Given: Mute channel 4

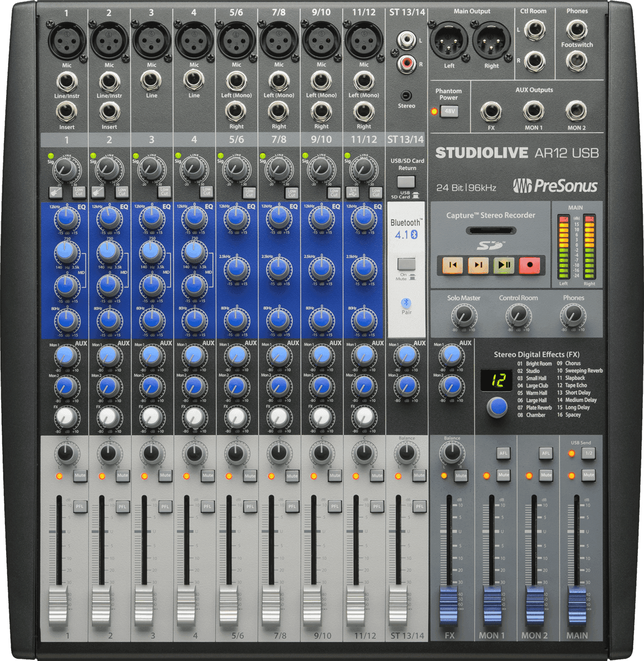Looking at the screenshot, I should (x=208, y=475).
